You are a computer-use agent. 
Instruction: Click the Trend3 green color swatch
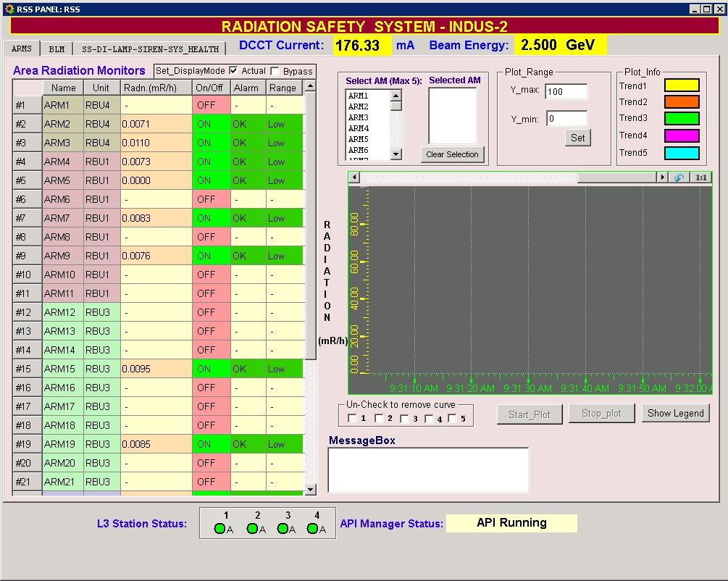point(682,118)
